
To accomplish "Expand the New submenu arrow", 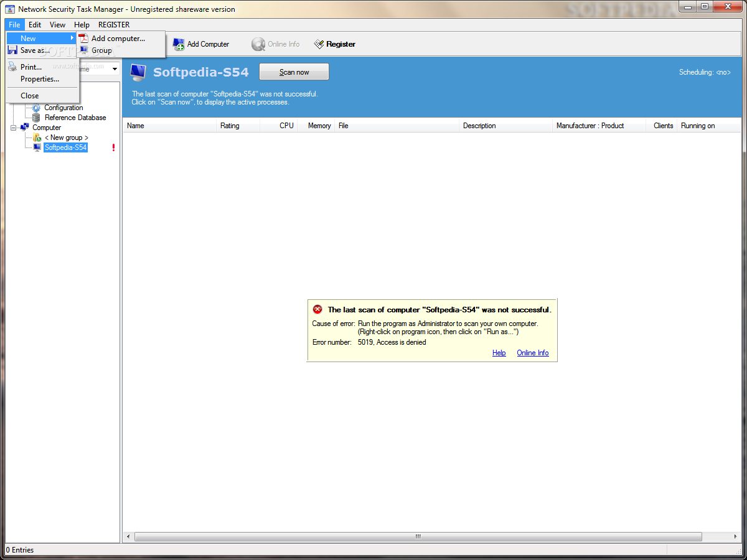I will (x=72, y=39).
